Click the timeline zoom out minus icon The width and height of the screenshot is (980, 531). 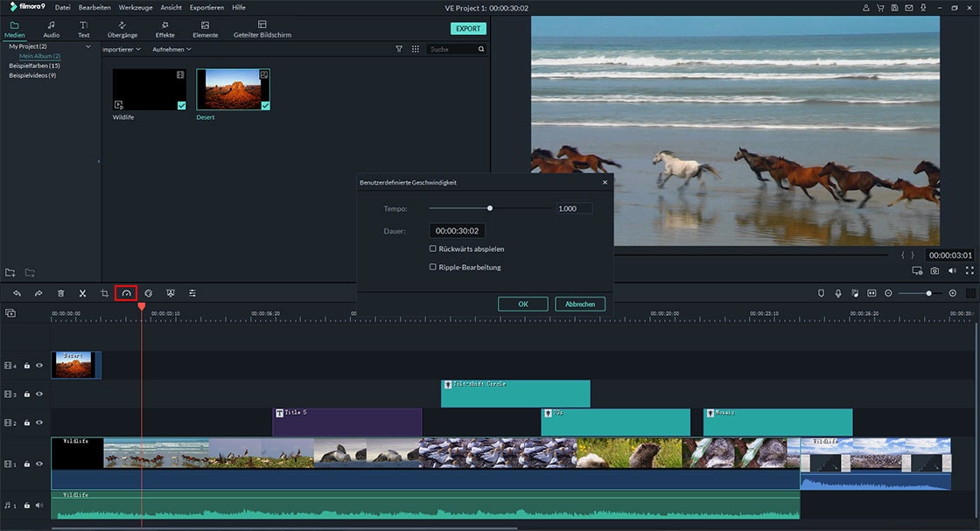point(888,293)
